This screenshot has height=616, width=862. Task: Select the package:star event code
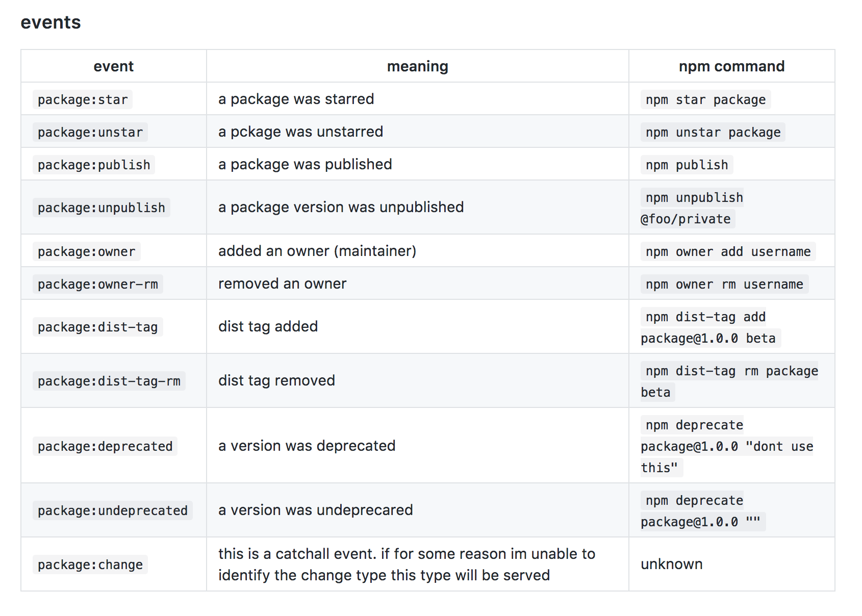tap(83, 99)
